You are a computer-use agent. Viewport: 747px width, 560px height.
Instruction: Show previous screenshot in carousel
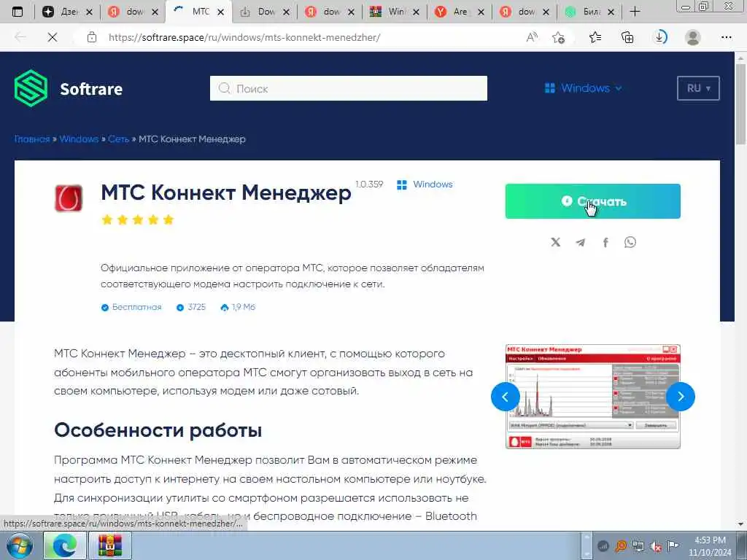(505, 396)
